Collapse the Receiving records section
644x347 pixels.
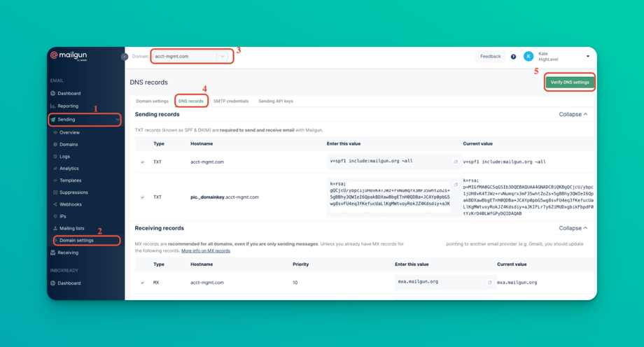pos(573,228)
